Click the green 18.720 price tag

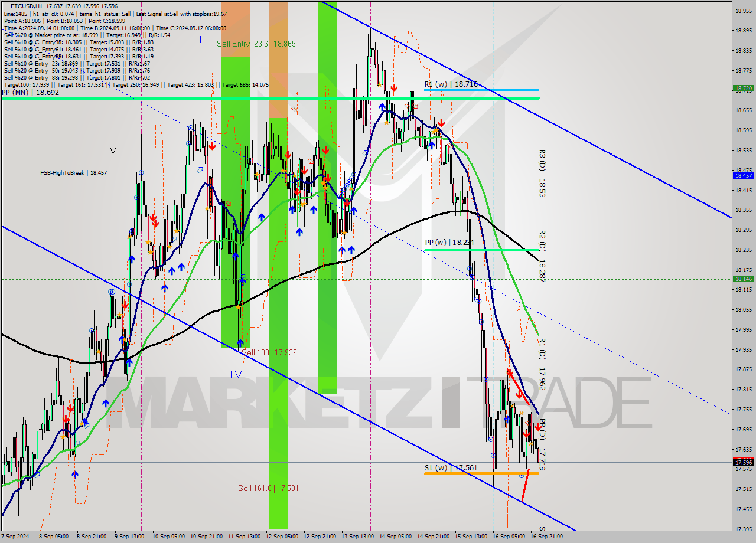pyautogui.click(x=743, y=89)
